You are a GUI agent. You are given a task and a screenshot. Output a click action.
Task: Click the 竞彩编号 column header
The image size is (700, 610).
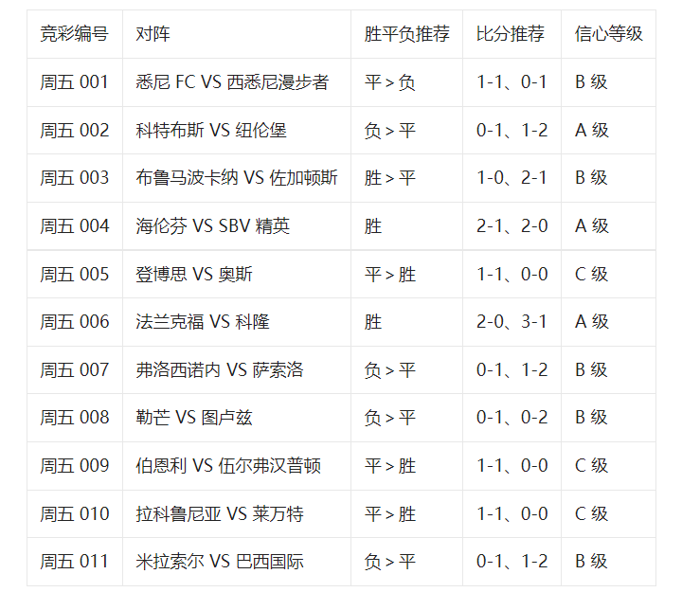tap(74, 34)
